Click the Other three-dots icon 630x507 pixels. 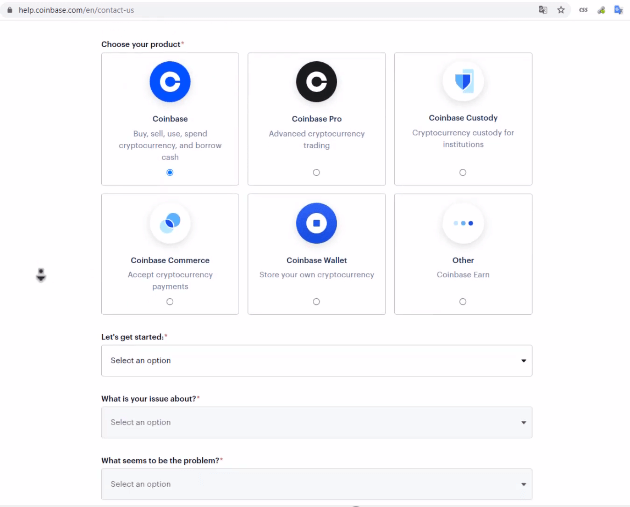[x=463, y=223]
